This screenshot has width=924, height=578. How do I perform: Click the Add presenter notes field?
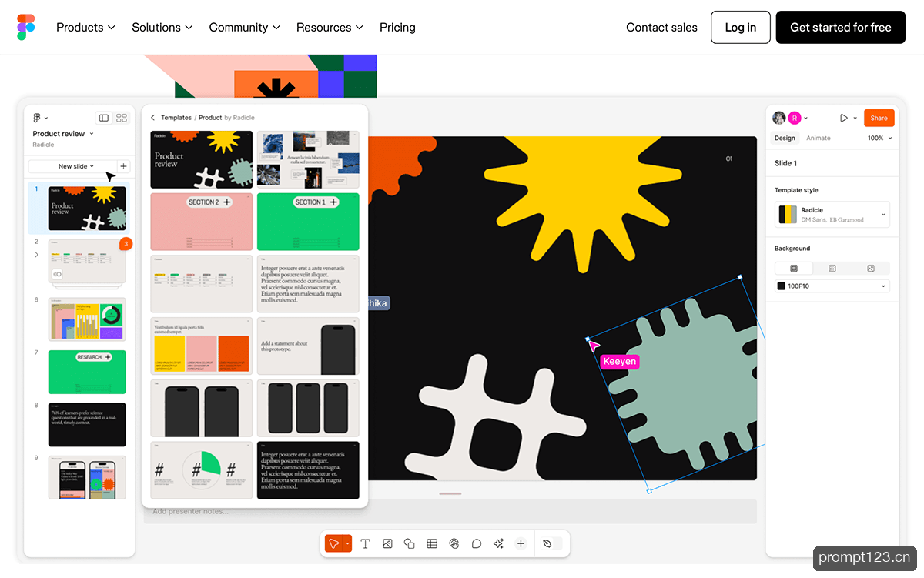pos(450,511)
